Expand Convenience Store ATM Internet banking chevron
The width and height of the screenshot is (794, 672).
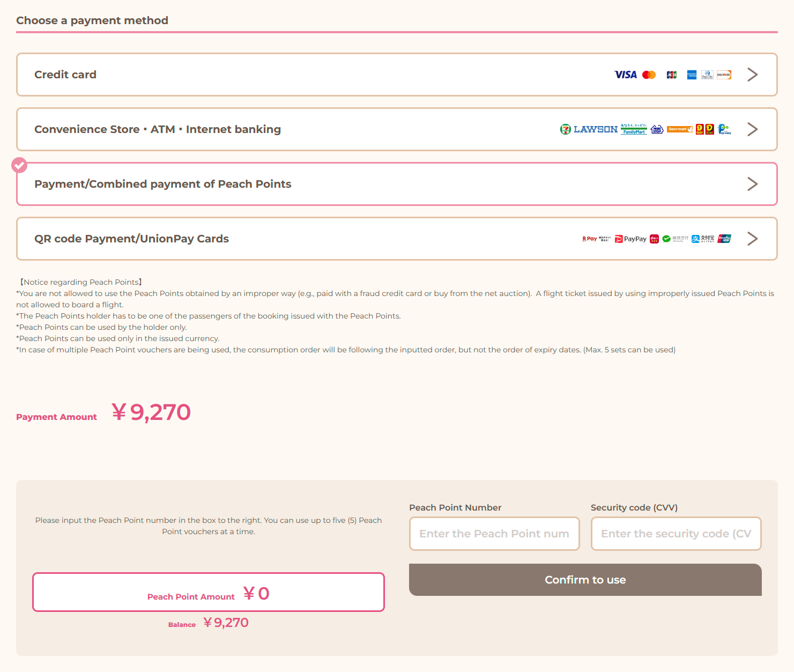click(753, 129)
